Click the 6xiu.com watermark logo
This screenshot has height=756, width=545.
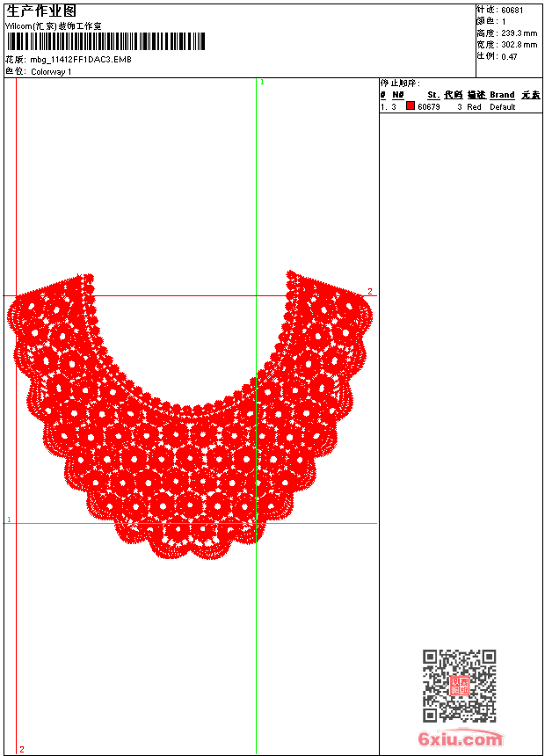461,739
